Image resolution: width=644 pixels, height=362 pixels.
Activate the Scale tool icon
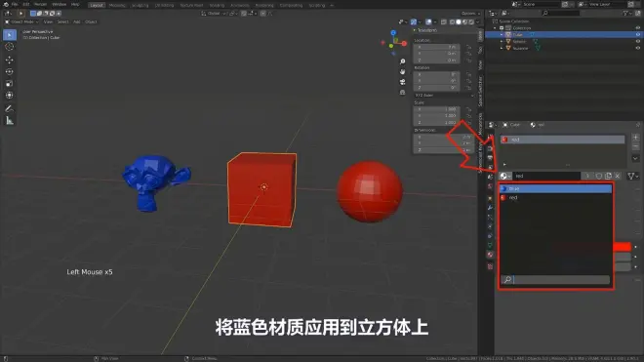pyautogui.click(x=10, y=83)
